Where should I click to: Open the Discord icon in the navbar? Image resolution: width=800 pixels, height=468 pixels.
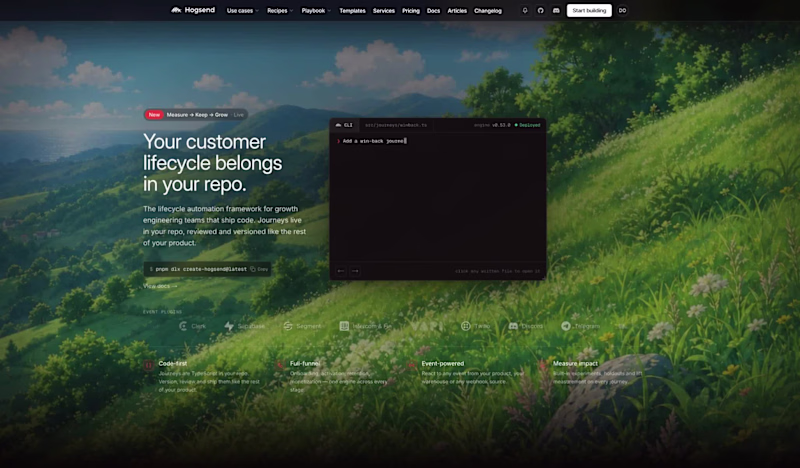tap(556, 10)
